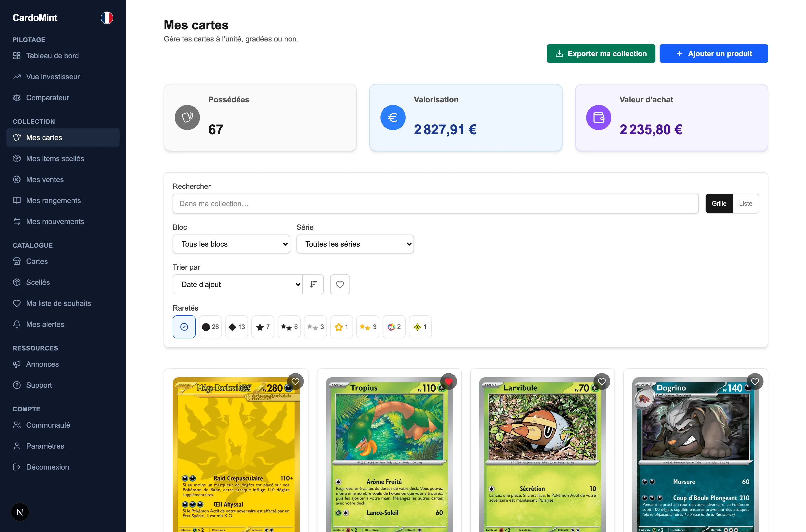Click the Mes mouvements arrows icon
The image size is (806, 532).
[17, 222]
